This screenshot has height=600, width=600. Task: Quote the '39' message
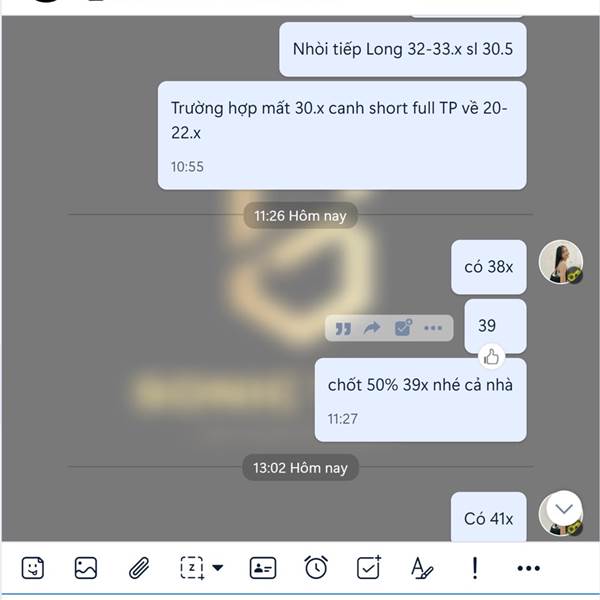click(343, 328)
